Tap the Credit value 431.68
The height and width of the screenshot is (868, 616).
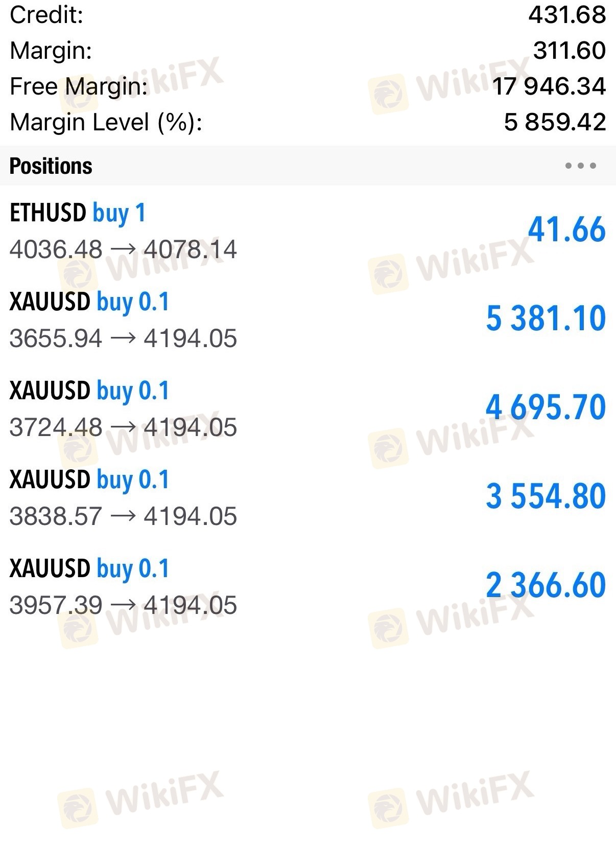tap(567, 15)
